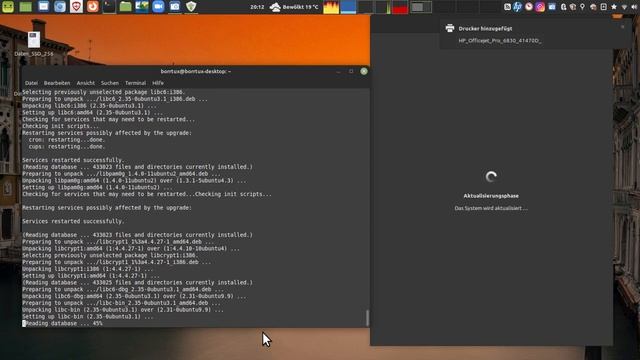Image resolution: width=640 pixels, height=360 pixels.
Task: Click the panel clock showing 20:12
Action: pos(257,7)
